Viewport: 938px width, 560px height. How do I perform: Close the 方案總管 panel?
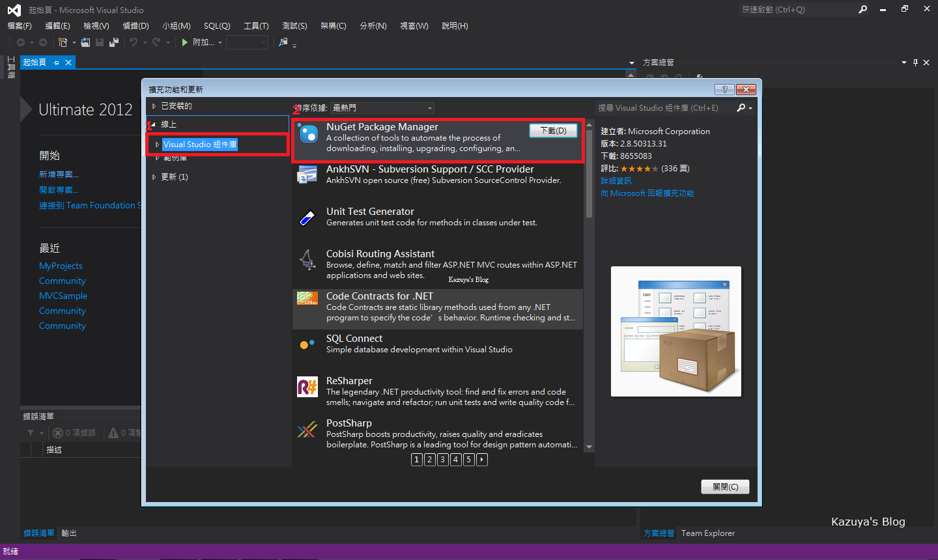pyautogui.click(x=927, y=63)
